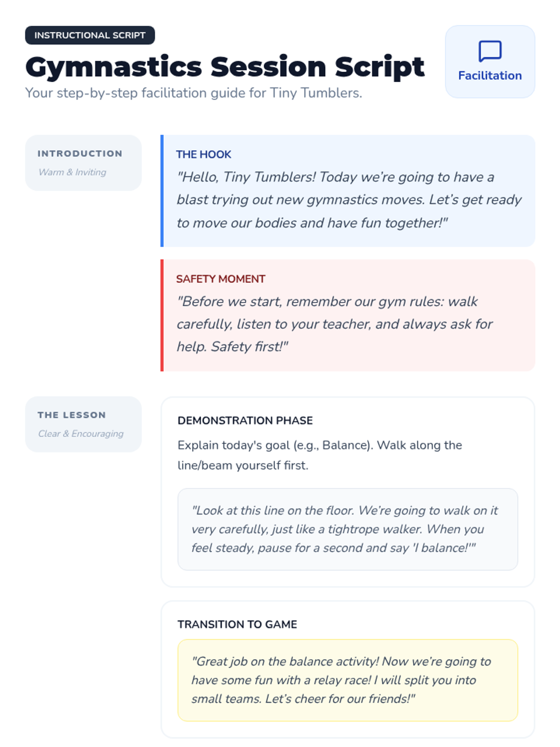Click the Clear & Encouraging tone label

[81, 434]
